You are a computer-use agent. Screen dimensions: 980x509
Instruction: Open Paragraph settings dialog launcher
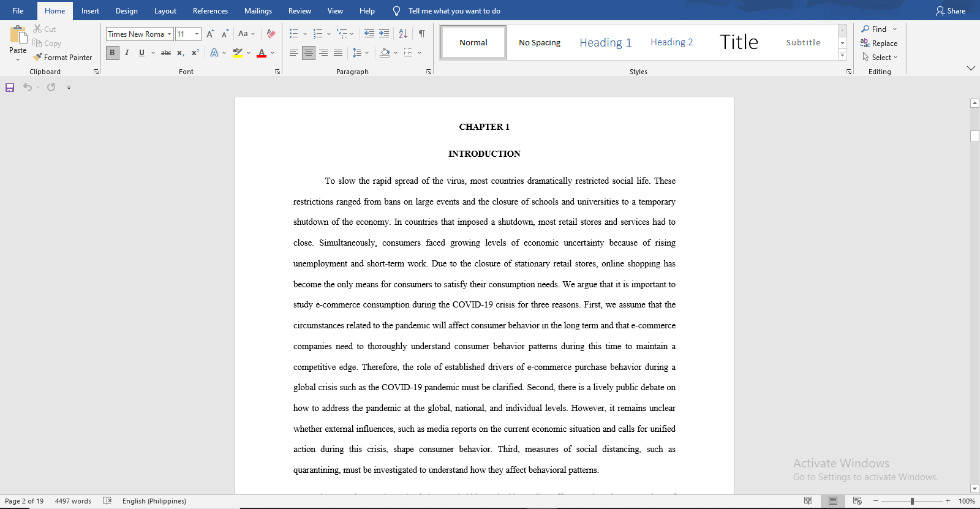429,72
